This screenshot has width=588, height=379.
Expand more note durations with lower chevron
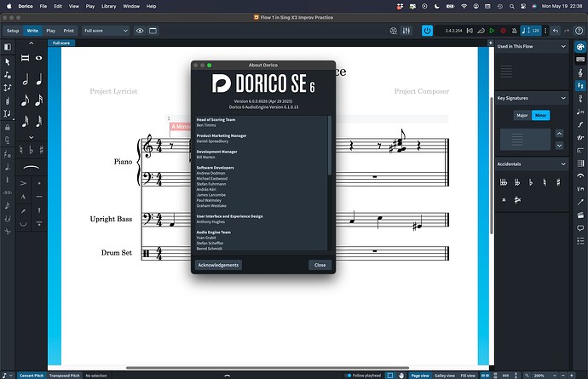[32, 137]
